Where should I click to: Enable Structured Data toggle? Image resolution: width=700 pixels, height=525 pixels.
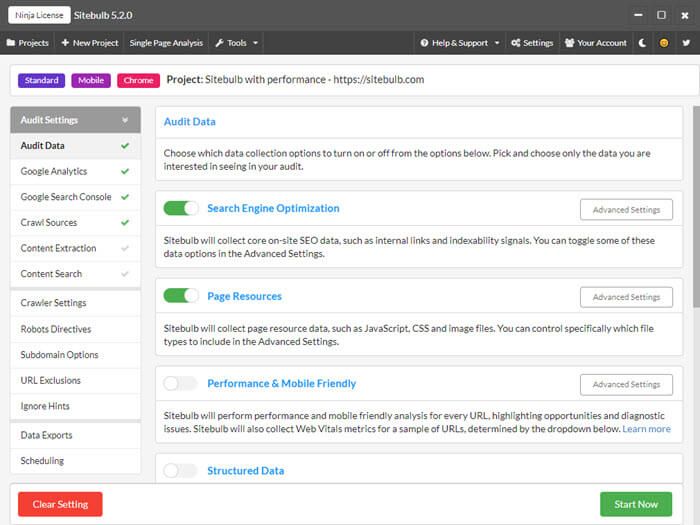tap(181, 471)
